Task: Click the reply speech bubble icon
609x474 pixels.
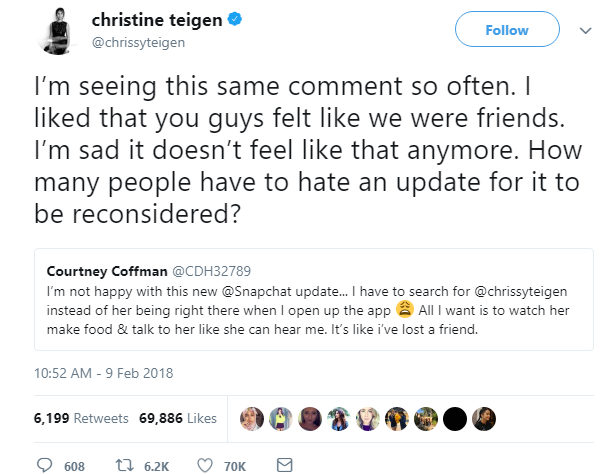Action: coord(44,465)
